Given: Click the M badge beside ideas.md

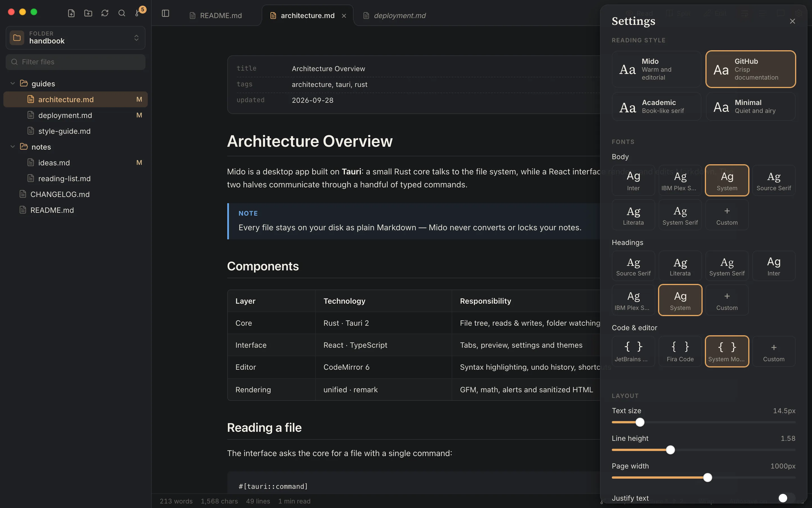Looking at the screenshot, I should coord(139,163).
